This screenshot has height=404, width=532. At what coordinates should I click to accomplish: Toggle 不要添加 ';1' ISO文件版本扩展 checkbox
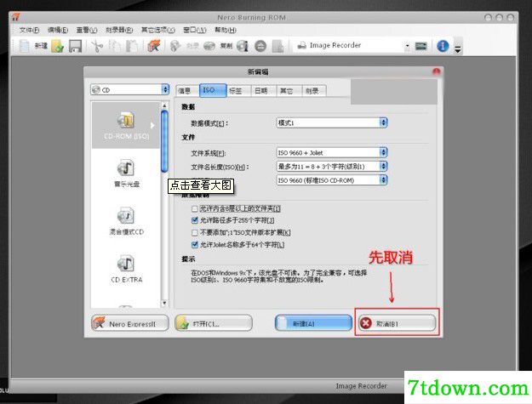pyautogui.click(x=194, y=232)
